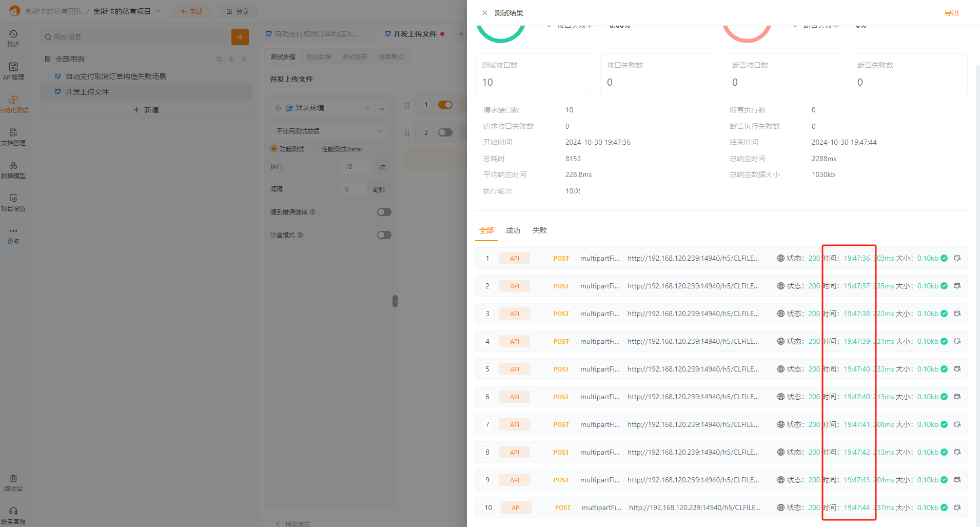Show 成功 results tab
Viewport: 980px width, 527px height.
click(513, 230)
